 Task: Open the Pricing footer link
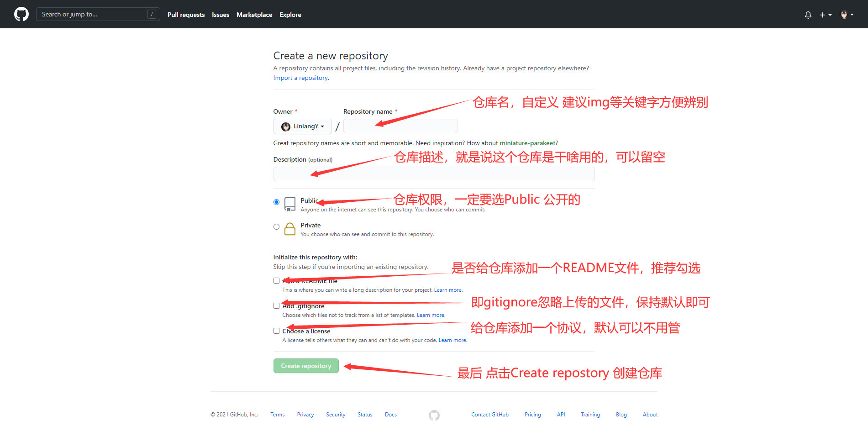(x=533, y=415)
